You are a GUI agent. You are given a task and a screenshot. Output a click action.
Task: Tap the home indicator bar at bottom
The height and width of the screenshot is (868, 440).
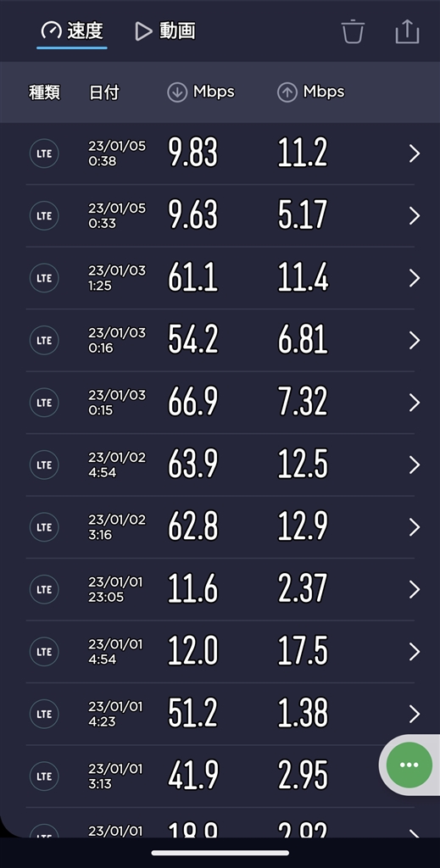point(220,853)
